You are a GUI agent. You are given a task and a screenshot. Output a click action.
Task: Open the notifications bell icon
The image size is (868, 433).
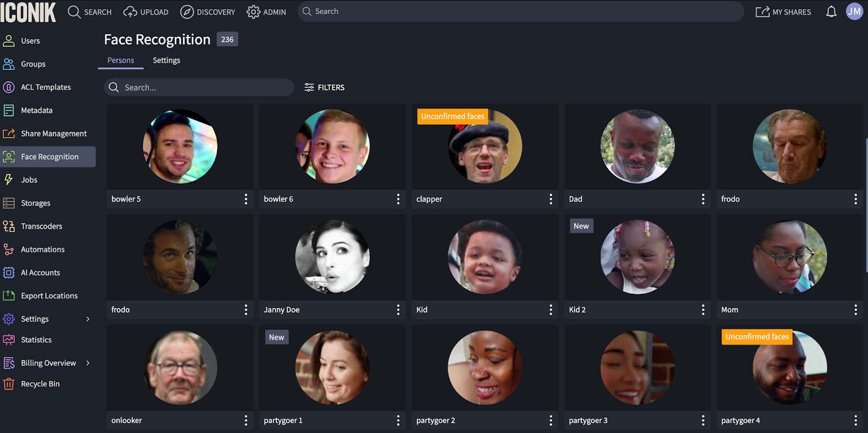click(x=831, y=12)
